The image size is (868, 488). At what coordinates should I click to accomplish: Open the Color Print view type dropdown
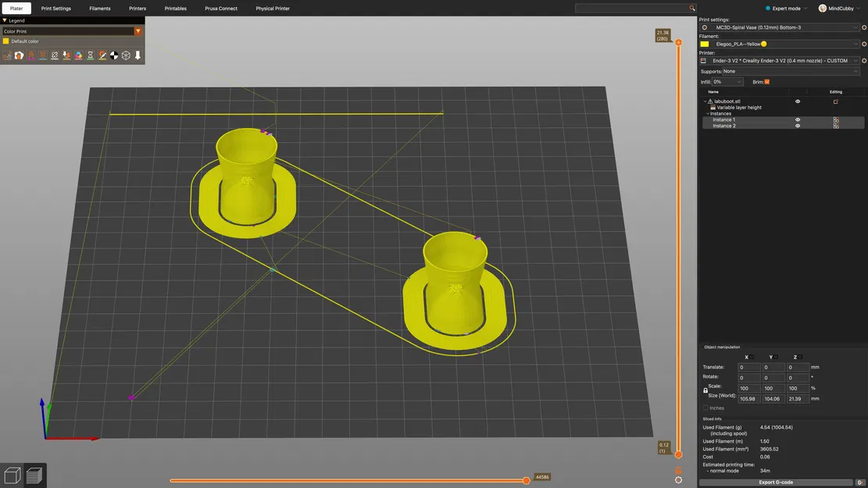72,31
